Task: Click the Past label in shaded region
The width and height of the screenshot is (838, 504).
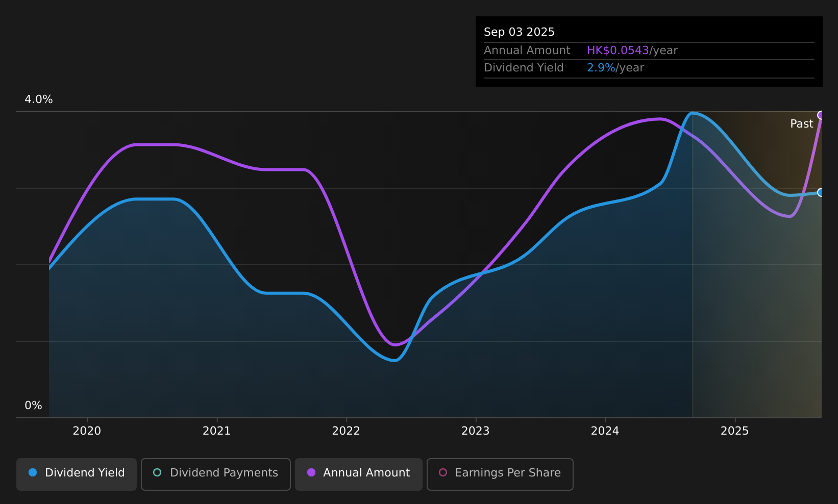Action: (801, 124)
